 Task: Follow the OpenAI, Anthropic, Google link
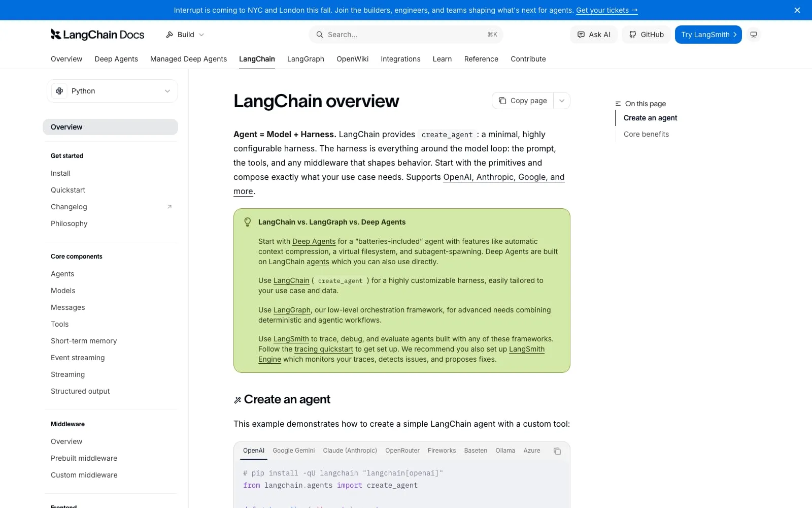coord(503,177)
